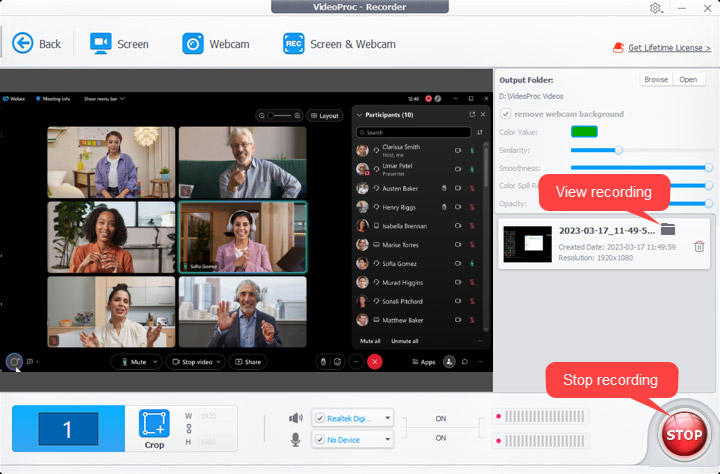
Task: Click the green Color Value swatch
Action: click(584, 132)
